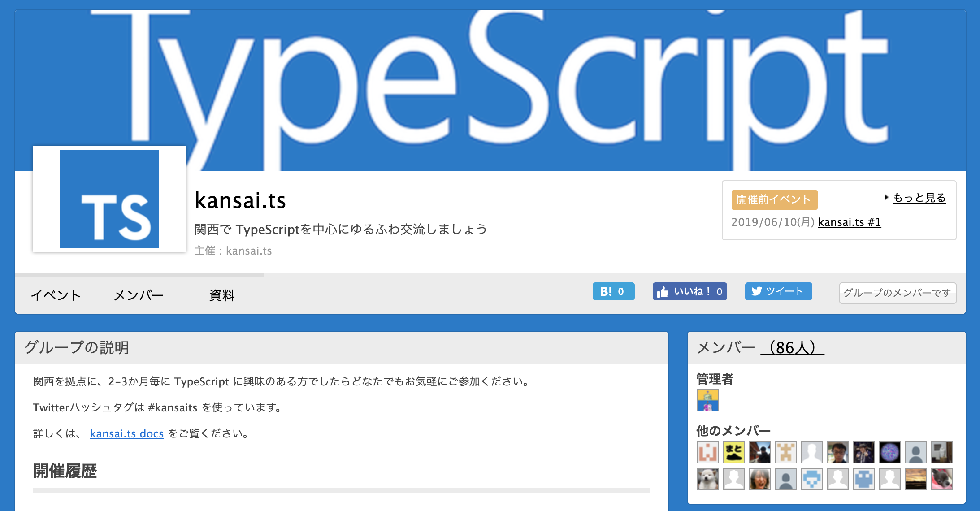The width and height of the screenshot is (980, 511).
Task: Open the white fluffy dog avatar
Action: pyautogui.click(x=707, y=479)
